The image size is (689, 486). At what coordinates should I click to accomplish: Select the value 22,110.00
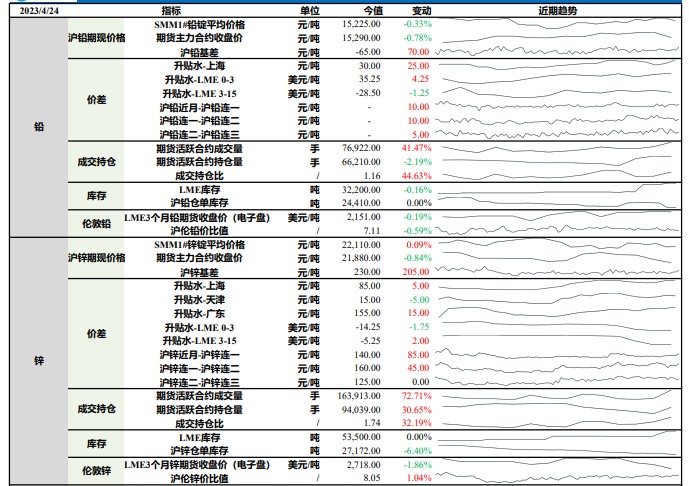[x=361, y=245]
